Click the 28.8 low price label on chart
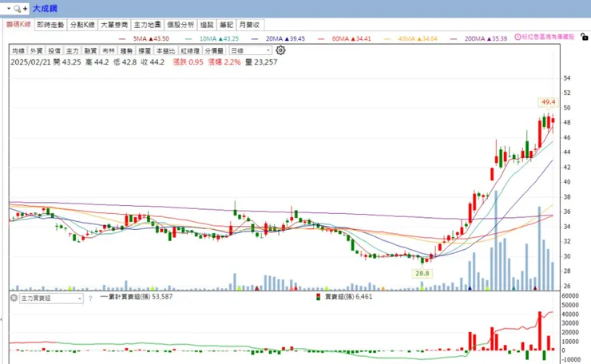Screen dimensions: 591x364 (x=422, y=273)
